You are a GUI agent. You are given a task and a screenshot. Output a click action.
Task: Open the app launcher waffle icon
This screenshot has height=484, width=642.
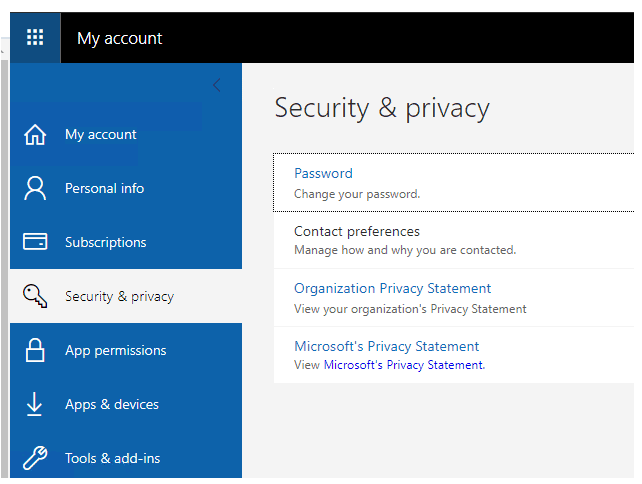pos(35,37)
